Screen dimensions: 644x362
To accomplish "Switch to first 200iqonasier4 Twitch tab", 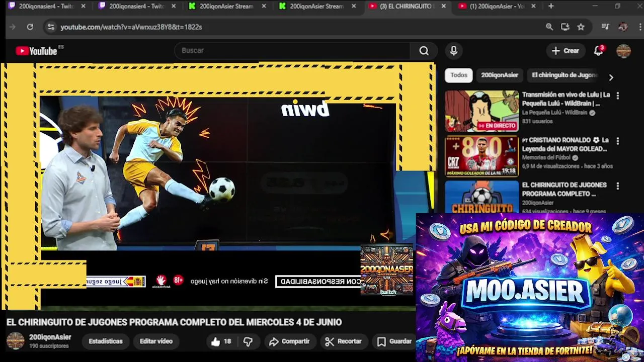I will tap(46, 6).
